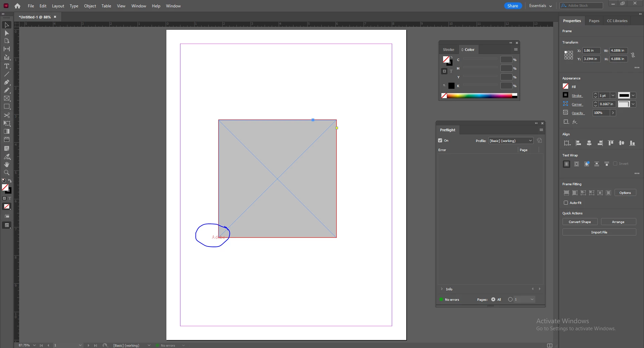Click the Convert Shape button
The width and height of the screenshot is (644, 348).
coord(580,222)
